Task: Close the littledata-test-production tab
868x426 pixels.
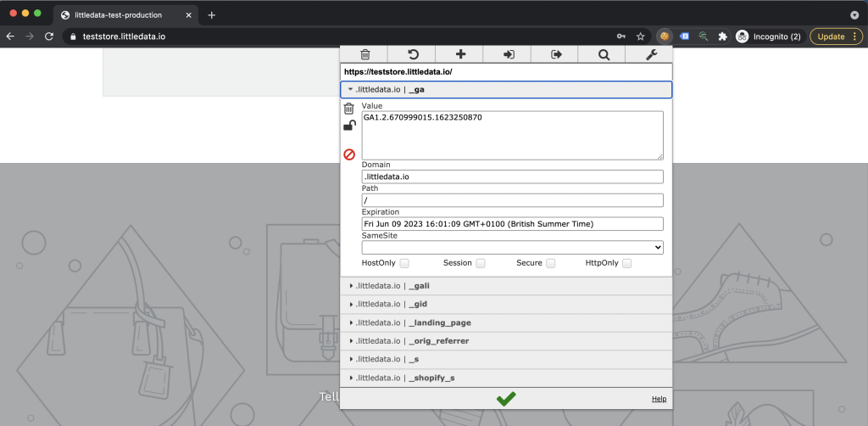Action: coord(188,15)
